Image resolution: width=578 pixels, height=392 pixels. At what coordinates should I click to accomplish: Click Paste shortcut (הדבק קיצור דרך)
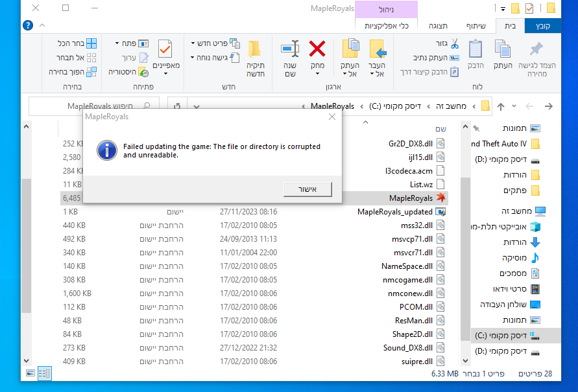429,72
